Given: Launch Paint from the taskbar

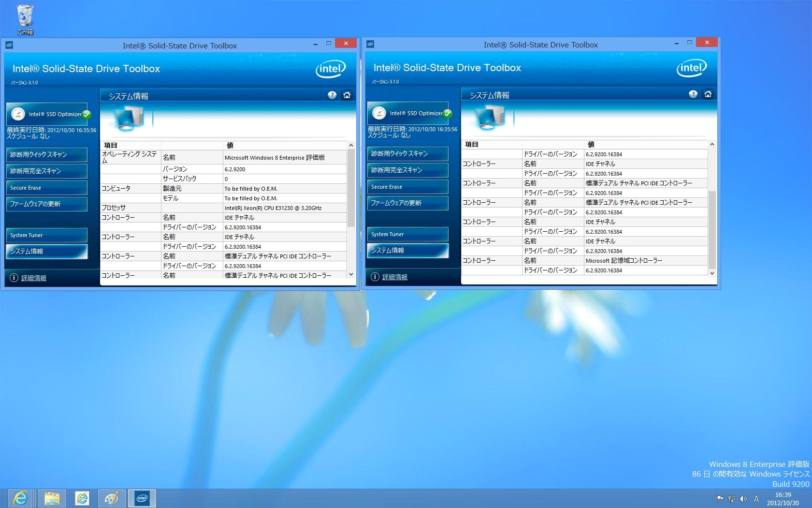Looking at the screenshot, I should pos(112,498).
